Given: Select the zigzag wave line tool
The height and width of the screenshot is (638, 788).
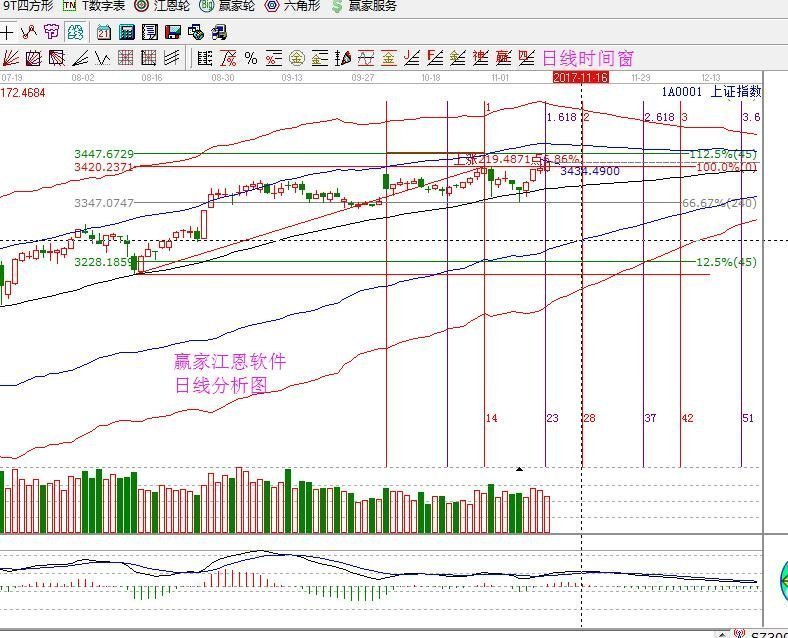Looking at the screenshot, I should tap(103, 58).
